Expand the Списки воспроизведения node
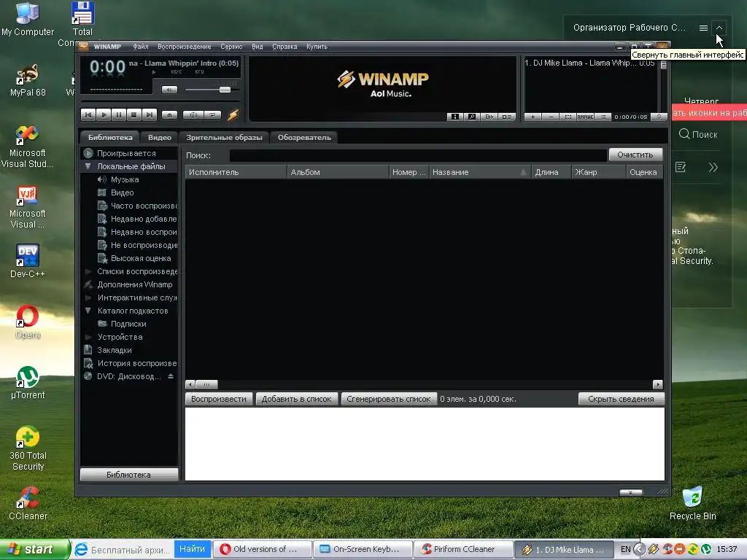747x560 pixels. [88, 271]
